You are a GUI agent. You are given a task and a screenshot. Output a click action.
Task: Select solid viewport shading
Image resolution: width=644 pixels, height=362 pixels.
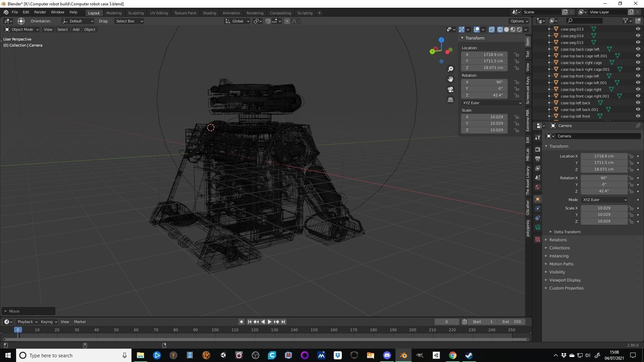tap(506, 29)
